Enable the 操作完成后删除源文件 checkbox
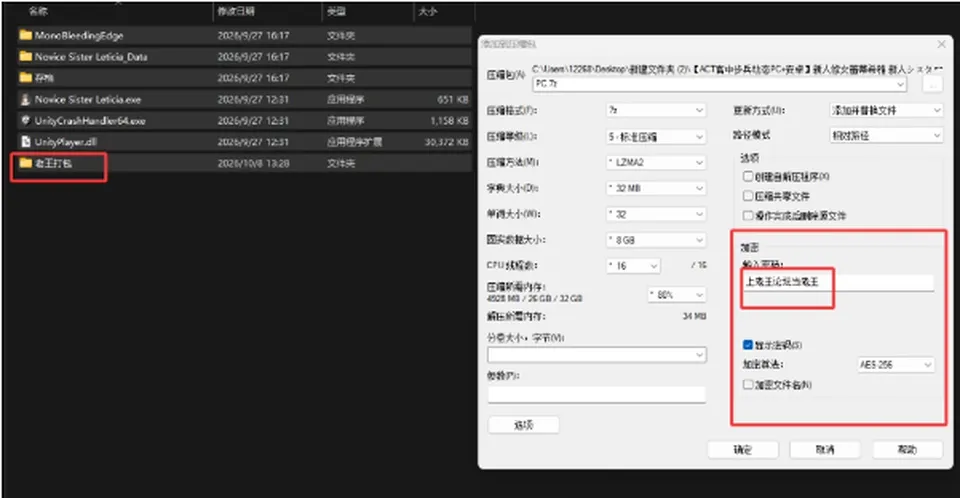The height and width of the screenshot is (498, 960). (x=748, y=216)
